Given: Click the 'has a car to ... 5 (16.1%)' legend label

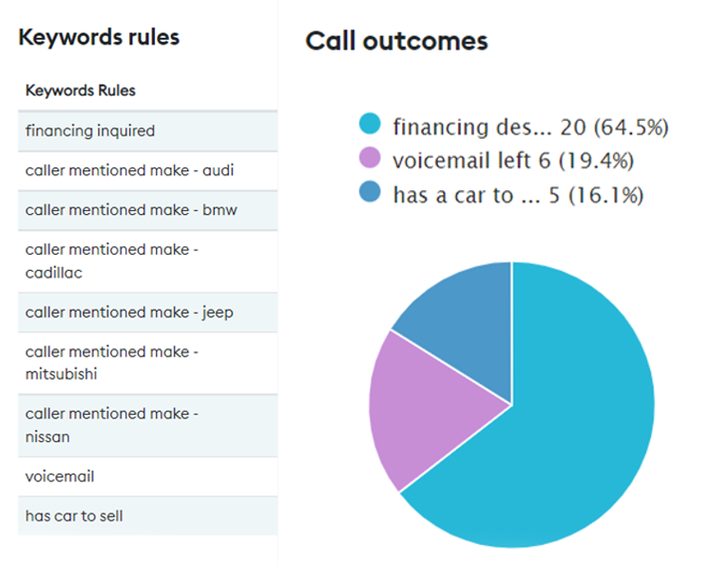Looking at the screenshot, I should (x=518, y=195).
